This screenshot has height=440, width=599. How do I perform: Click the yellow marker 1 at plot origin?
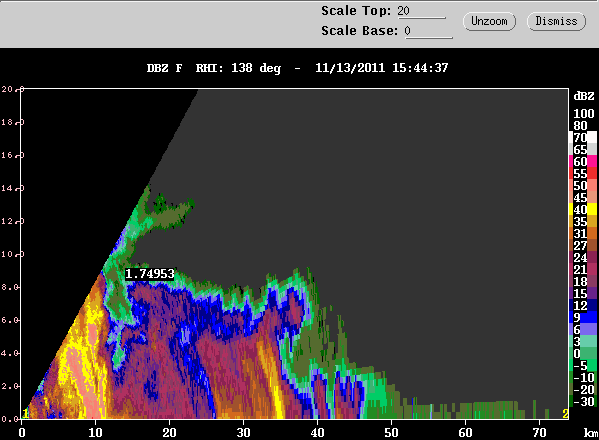[x=25, y=414]
